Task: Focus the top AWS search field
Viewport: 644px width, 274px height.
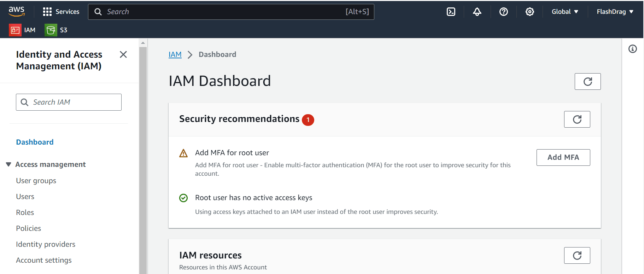Action: 231,12
